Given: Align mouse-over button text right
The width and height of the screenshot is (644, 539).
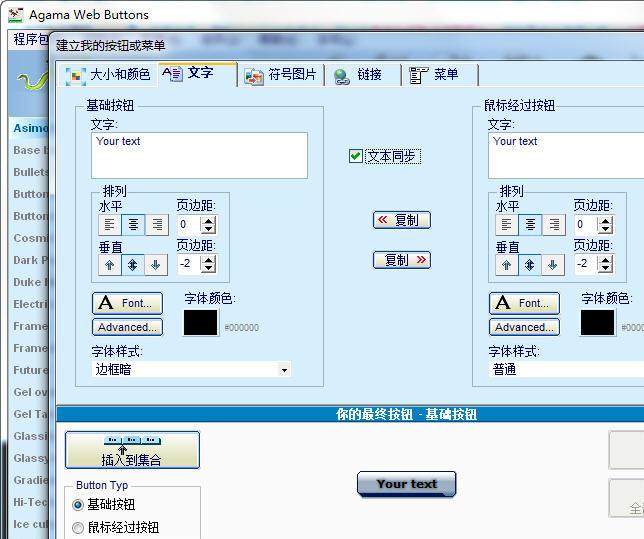Looking at the screenshot, I should coord(554,225).
